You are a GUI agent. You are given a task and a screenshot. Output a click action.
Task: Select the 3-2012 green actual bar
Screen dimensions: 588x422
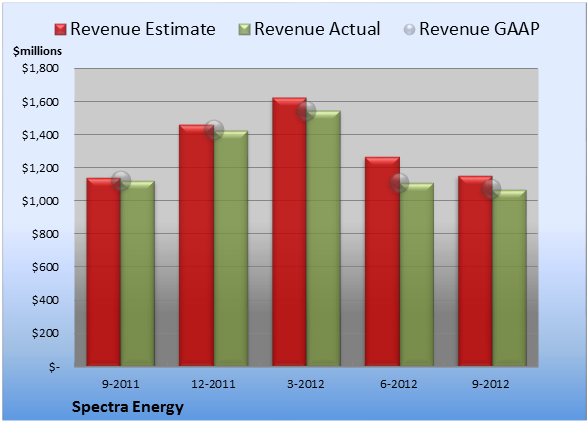(x=323, y=238)
